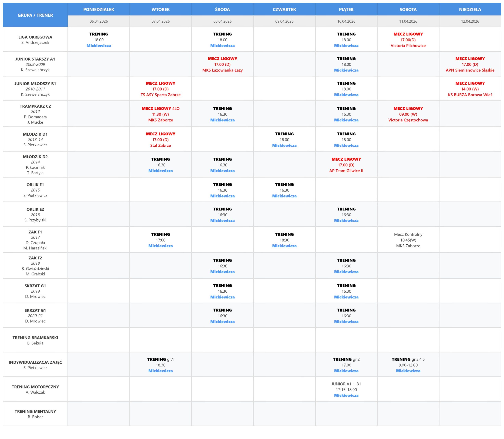504x439 pixels.
Task: Select the NIEDZIELA column header
Action: point(470,10)
